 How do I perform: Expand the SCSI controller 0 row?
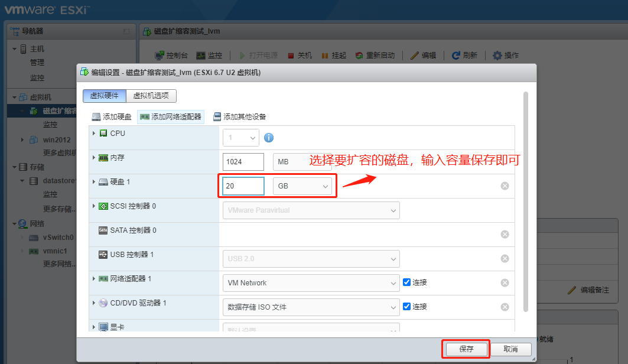94,206
